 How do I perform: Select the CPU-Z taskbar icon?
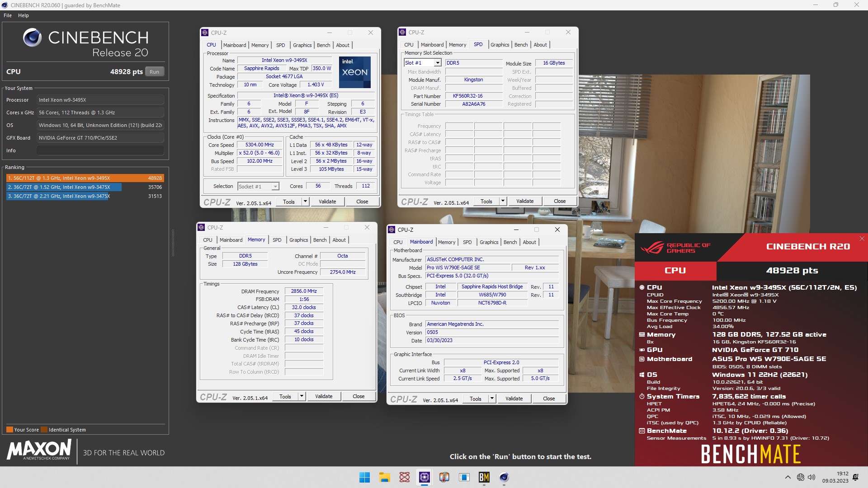[424, 477]
